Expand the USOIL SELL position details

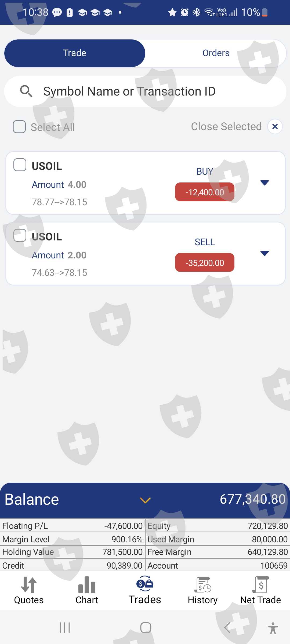[264, 254]
